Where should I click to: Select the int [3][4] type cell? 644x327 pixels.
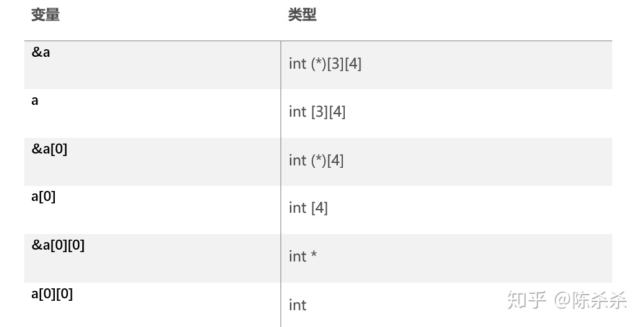[x=317, y=112]
